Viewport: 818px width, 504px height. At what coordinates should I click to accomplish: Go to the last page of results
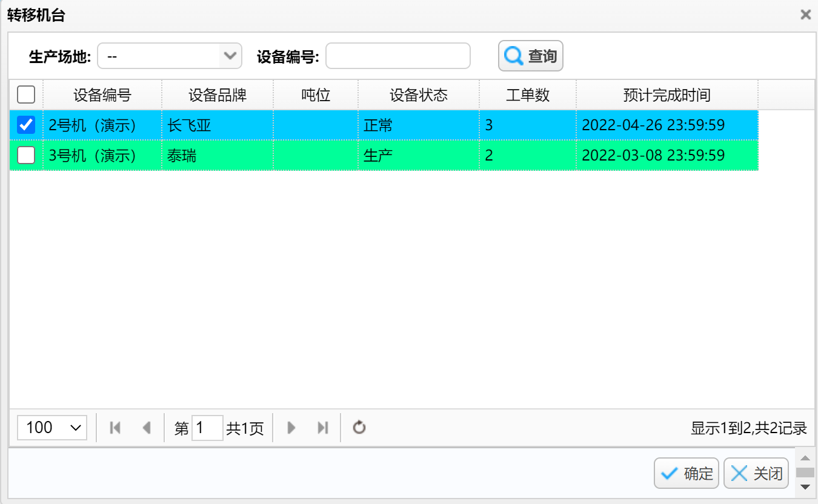(x=323, y=428)
